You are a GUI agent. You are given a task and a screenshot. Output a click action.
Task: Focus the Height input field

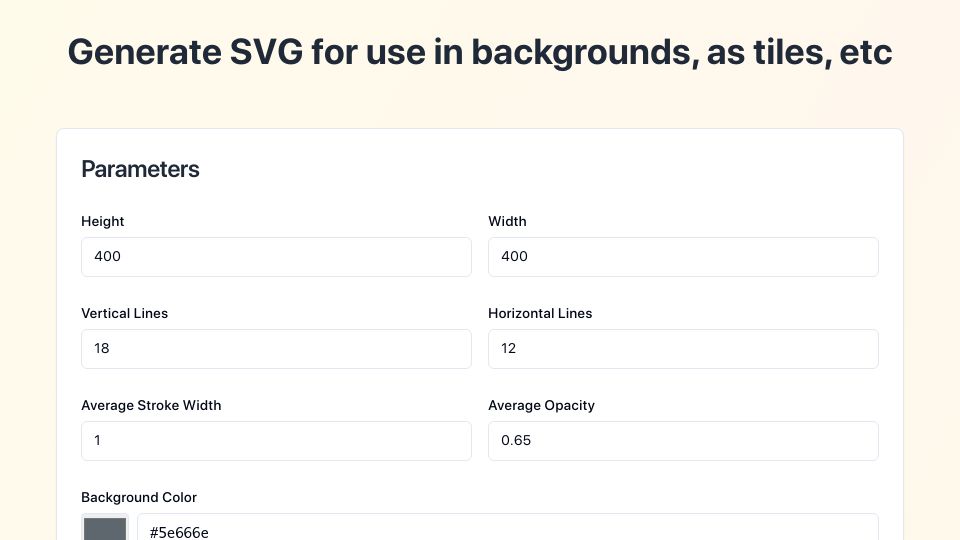pos(276,257)
